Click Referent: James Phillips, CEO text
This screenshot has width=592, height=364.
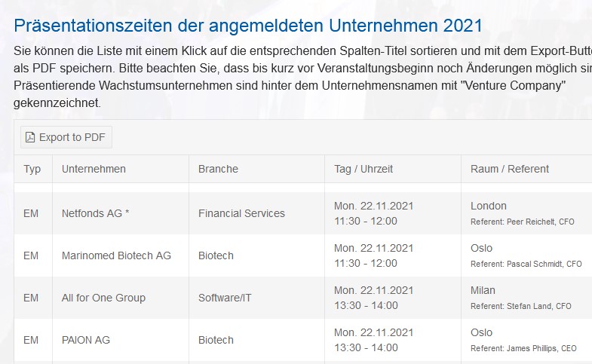click(526, 348)
